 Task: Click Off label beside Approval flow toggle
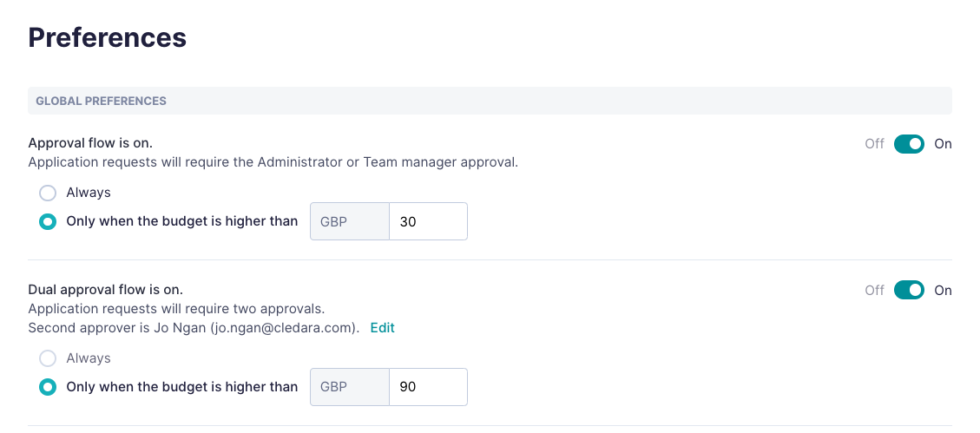pos(874,144)
